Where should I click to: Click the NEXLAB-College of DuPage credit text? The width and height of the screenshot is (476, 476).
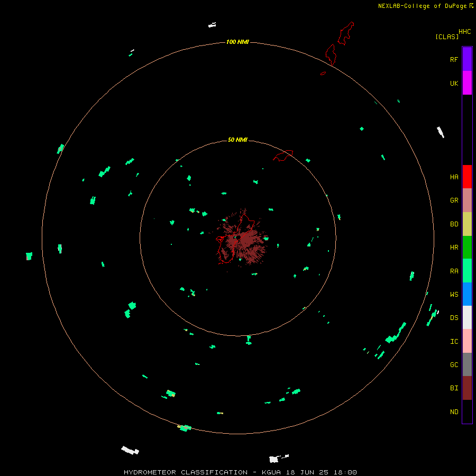click(x=423, y=6)
